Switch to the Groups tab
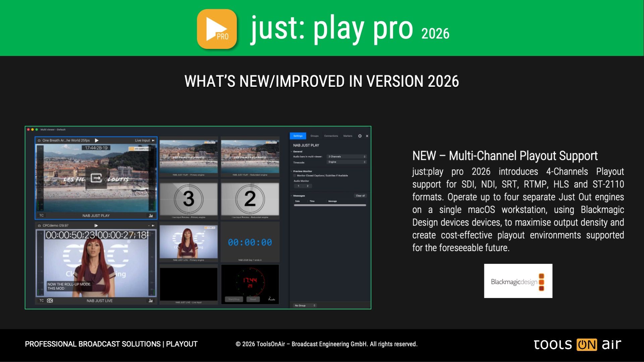The image size is (644, 362). [x=314, y=136]
